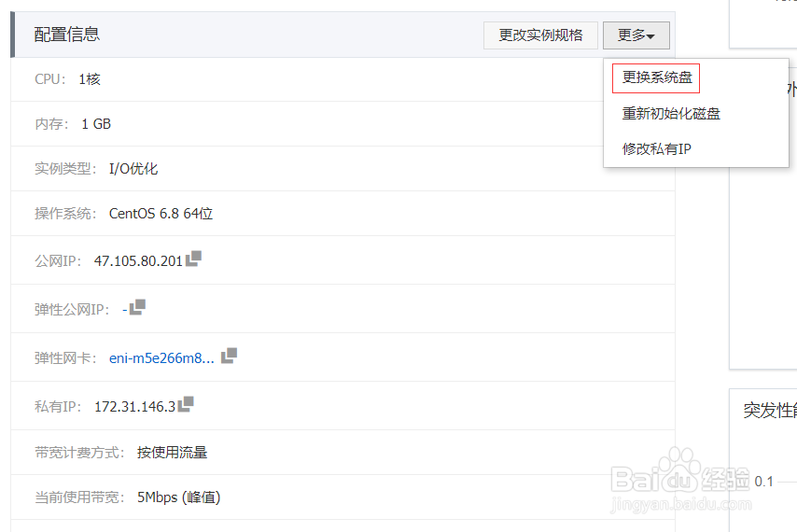Click the 内存 label

tap(51, 124)
